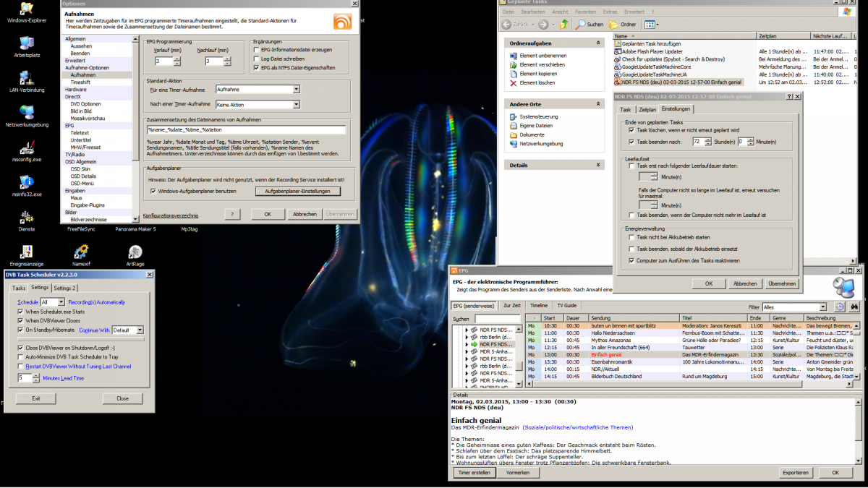This screenshot has width=868, height=488.
Task: Click the filename pattern input field
Action: click(245, 129)
